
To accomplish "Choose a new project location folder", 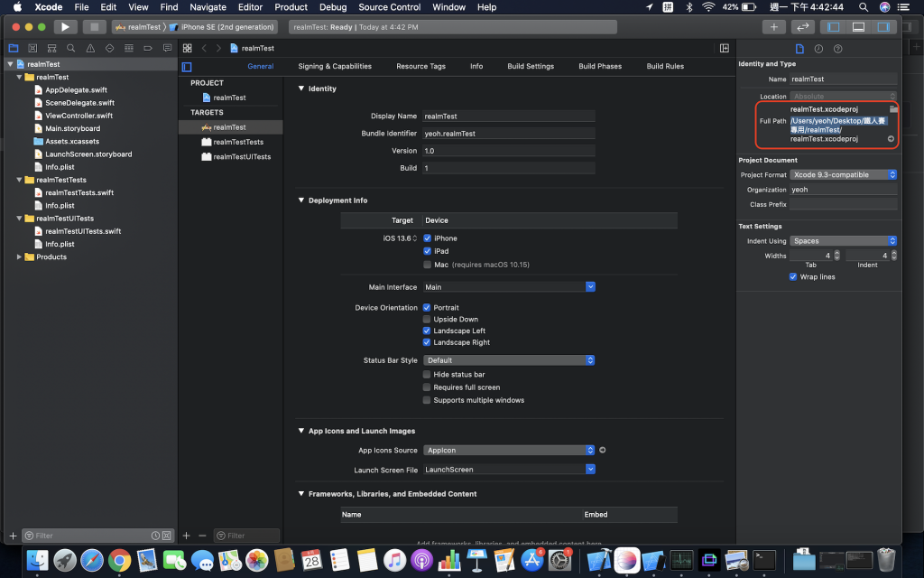I will click(893, 109).
